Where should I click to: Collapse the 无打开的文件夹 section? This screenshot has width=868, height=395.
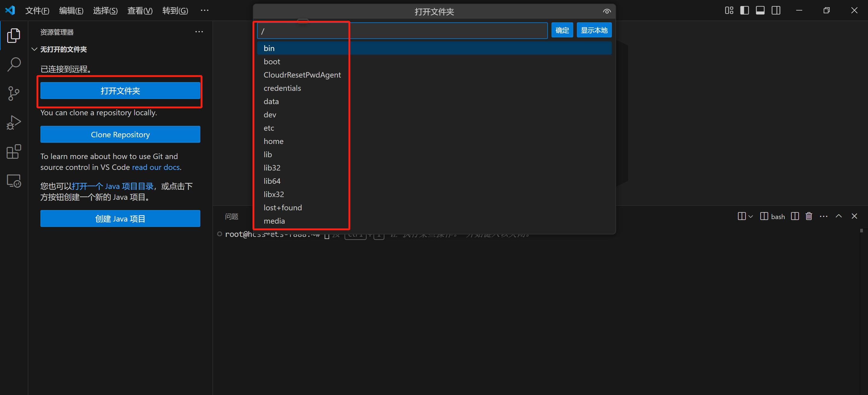[34, 49]
